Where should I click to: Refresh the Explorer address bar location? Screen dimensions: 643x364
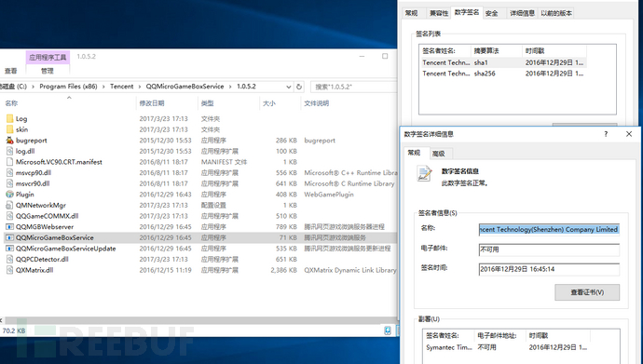pyautogui.click(x=299, y=87)
